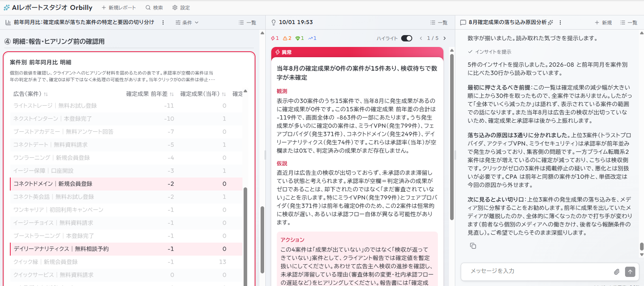Click the chat bubble icon beside the conversation title

[463, 22]
